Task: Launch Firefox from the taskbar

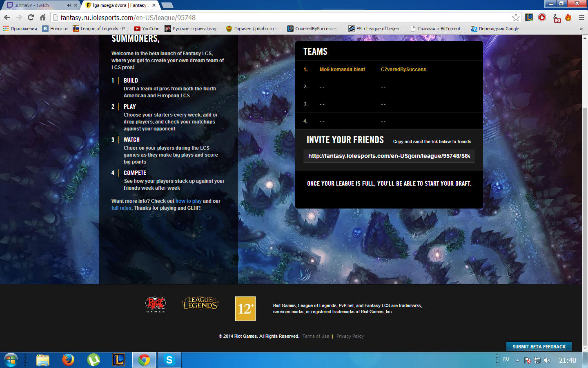Action: point(68,360)
